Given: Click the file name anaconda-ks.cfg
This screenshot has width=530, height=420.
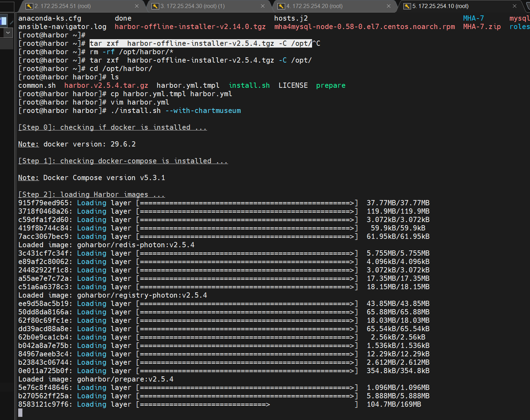Looking at the screenshot, I should 50,18.
